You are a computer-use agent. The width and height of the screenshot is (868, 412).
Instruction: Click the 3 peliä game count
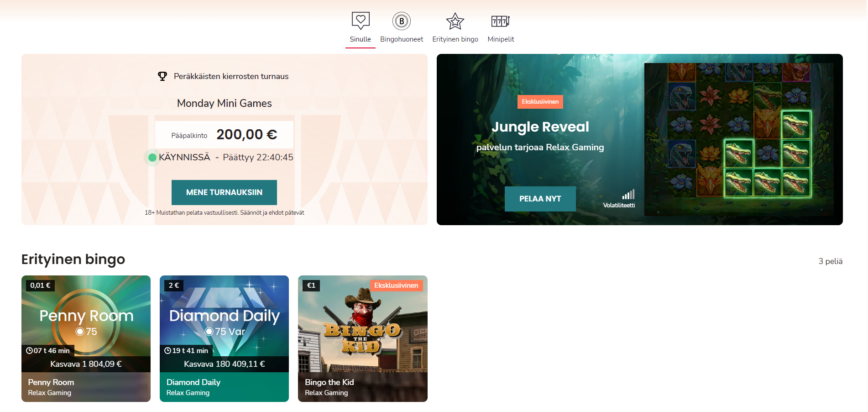tap(830, 261)
